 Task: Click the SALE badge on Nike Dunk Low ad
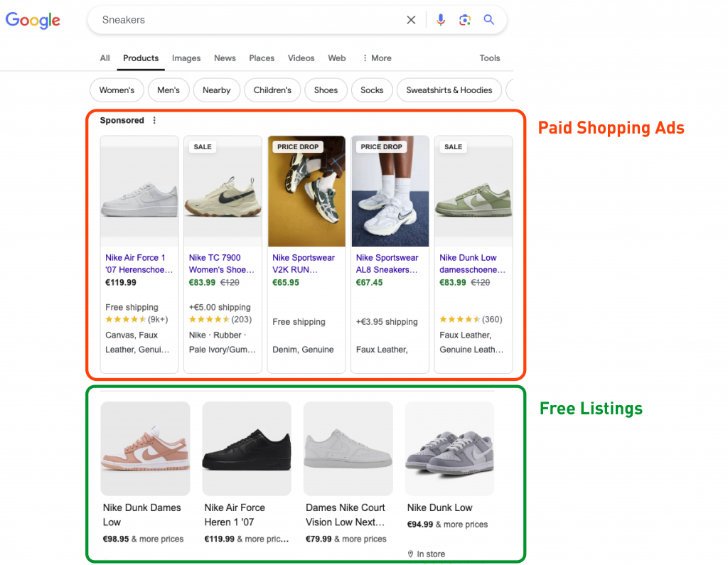tap(453, 146)
